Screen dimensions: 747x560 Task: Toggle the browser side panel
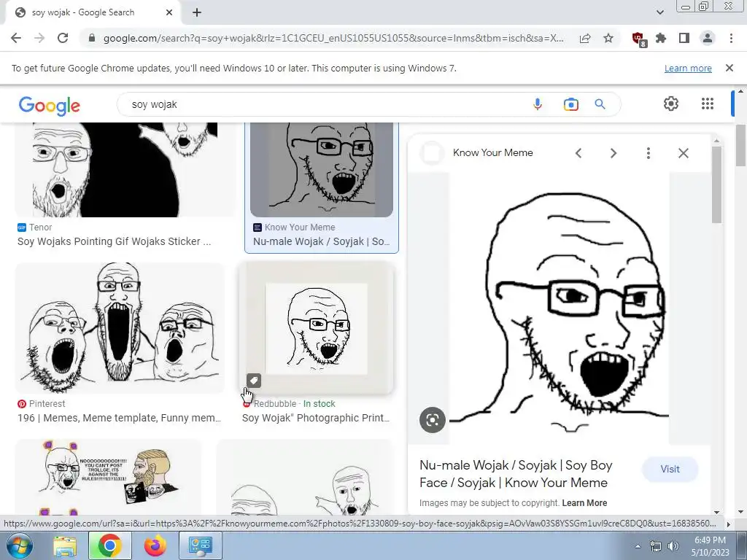[684, 38]
